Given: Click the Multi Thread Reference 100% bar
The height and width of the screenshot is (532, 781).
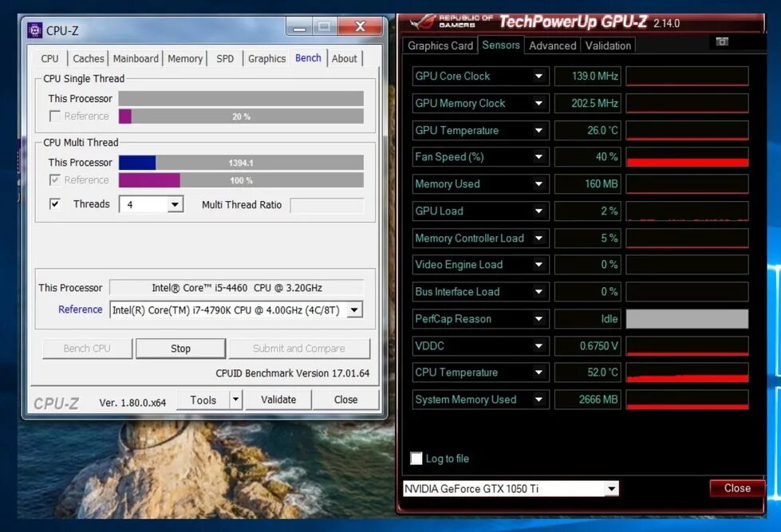Looking at the screenshot, I should (x=241, y=180).
